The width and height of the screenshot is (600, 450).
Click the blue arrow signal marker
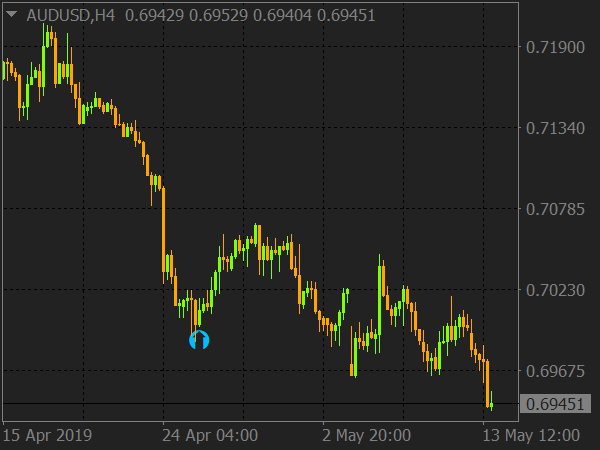pyautogui.click(x=199, y=339)
